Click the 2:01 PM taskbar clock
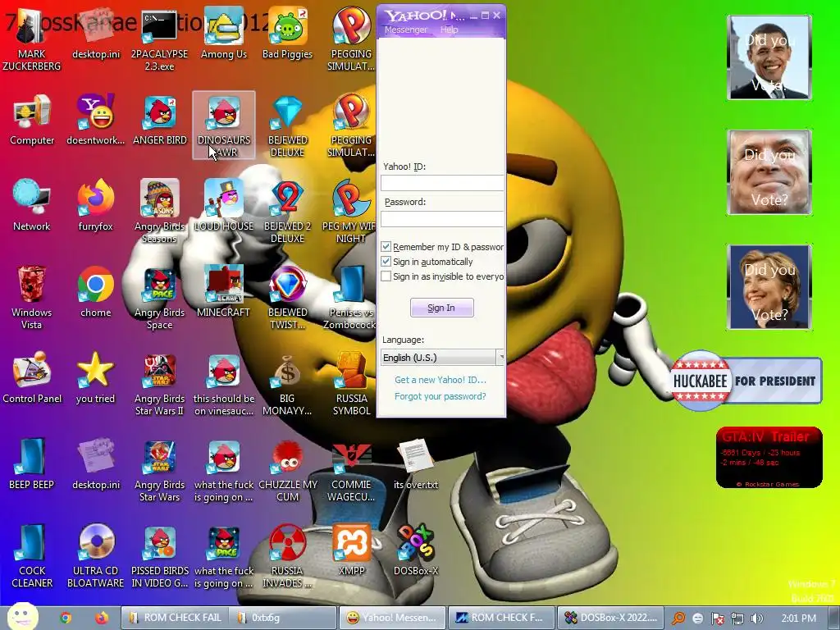The width and height of the screenshot is (840, 630). [x=799, y=619]
